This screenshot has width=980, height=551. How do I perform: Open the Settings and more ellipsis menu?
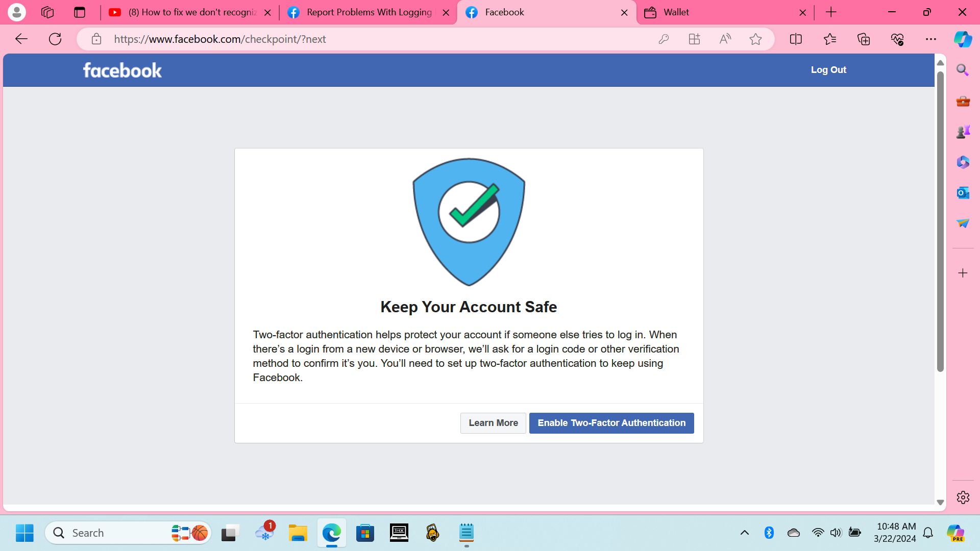point(930,39)
